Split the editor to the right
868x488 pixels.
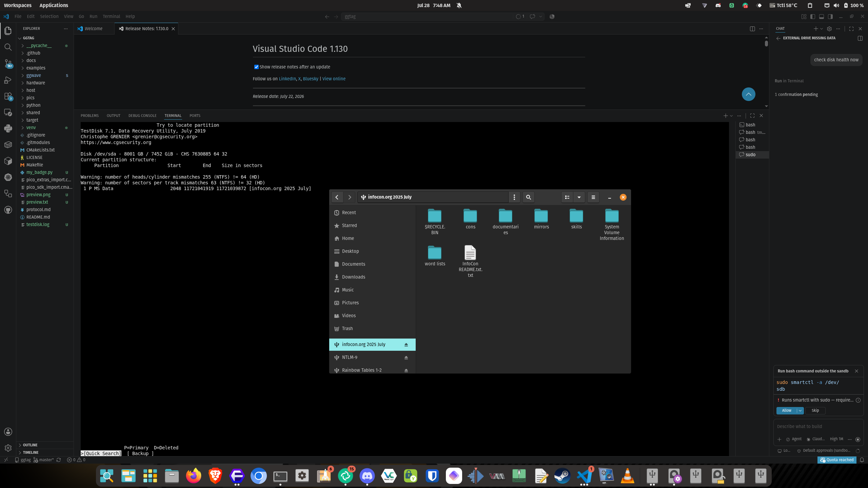752,29
